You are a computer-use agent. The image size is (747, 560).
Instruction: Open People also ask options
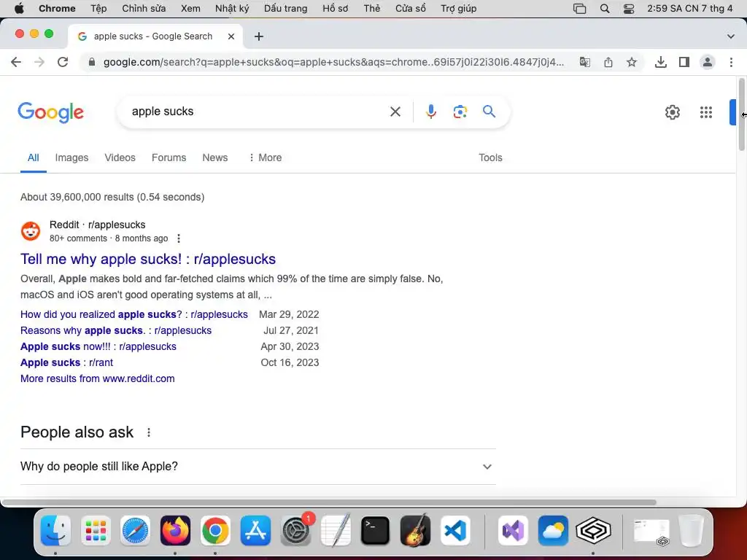(x=149, y=432)
